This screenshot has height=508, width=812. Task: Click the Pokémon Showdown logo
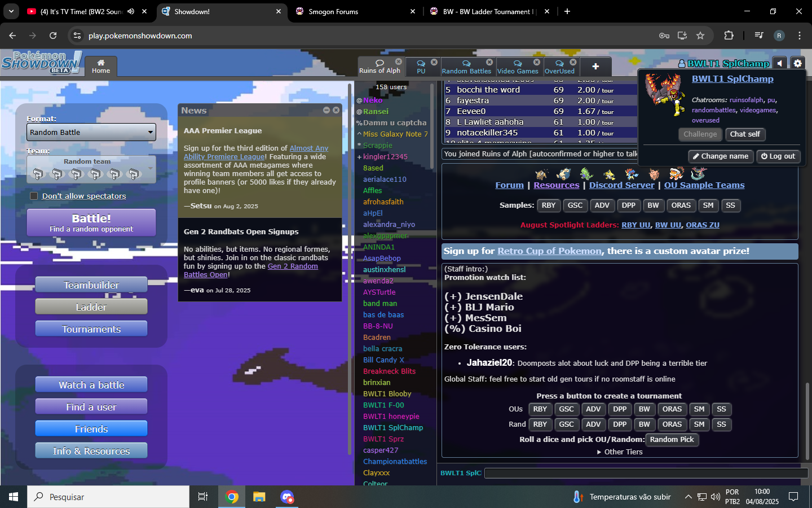click(x=42, y=63)
